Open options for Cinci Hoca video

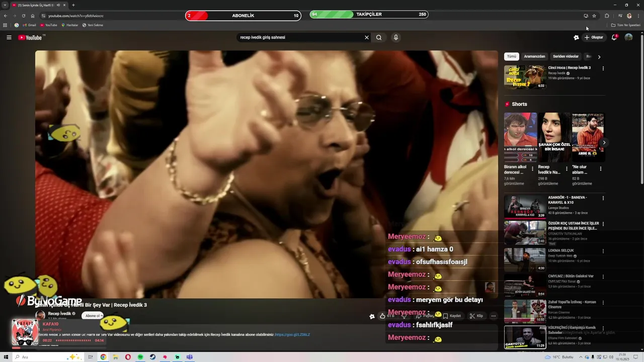tap(603, 68)
